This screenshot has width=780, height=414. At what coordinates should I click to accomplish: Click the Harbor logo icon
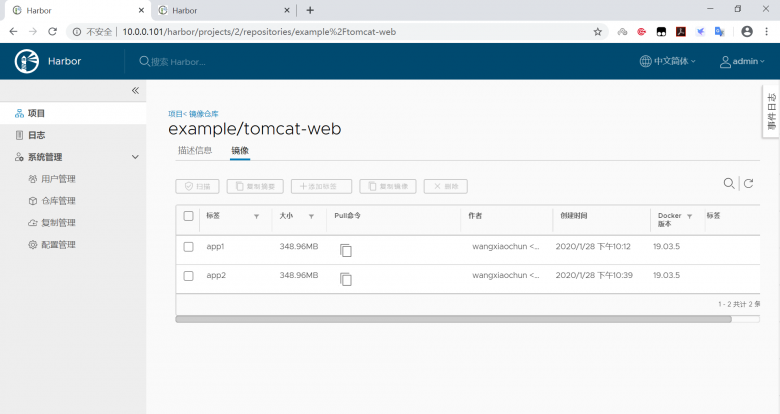pos(27,61)
